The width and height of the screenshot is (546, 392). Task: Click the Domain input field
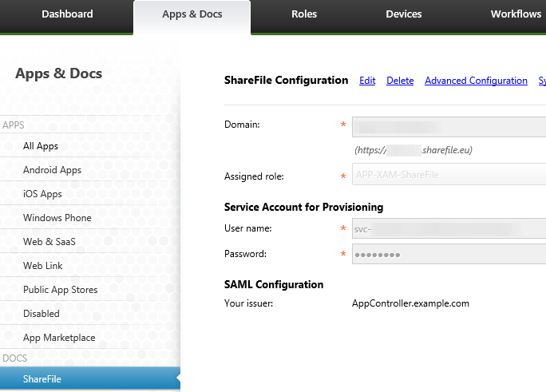click(x=449, y=127)
